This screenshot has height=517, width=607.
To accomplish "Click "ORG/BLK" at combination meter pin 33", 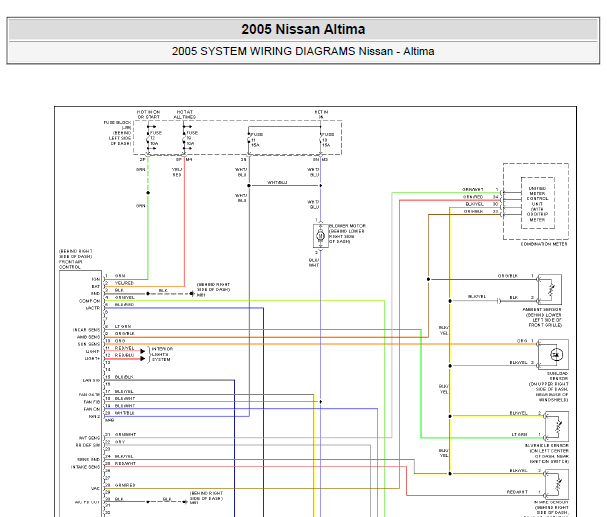I will pos(473,211).
